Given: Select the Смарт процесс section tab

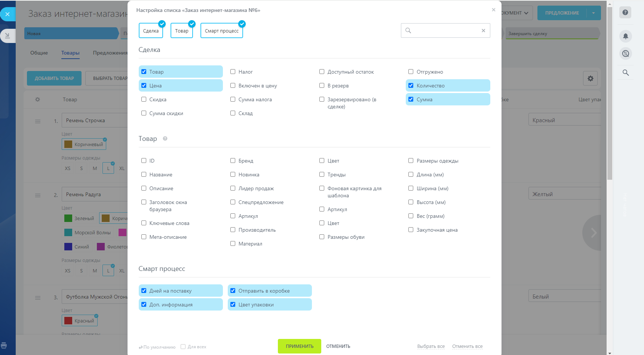Looking at the screenshot, I should (x=221, y=31).
